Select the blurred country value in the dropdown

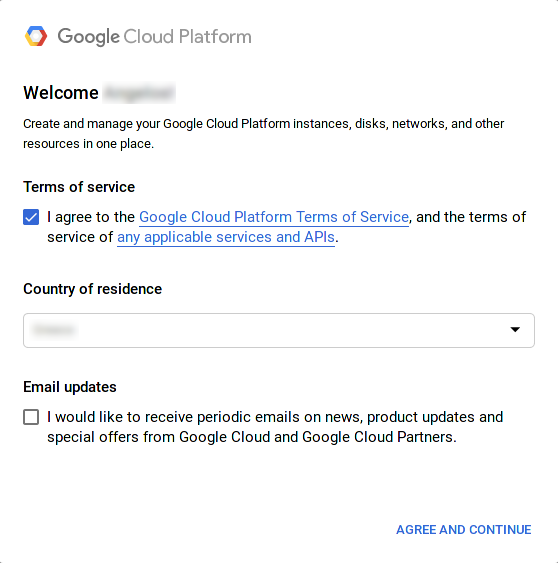click(54, 330)
